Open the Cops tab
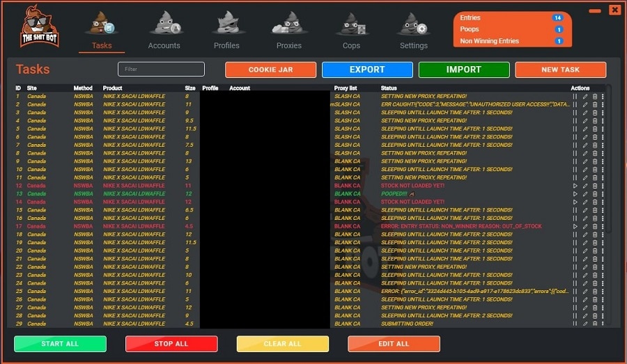Viewport: 627px width, 364px height. coord(351,31)
